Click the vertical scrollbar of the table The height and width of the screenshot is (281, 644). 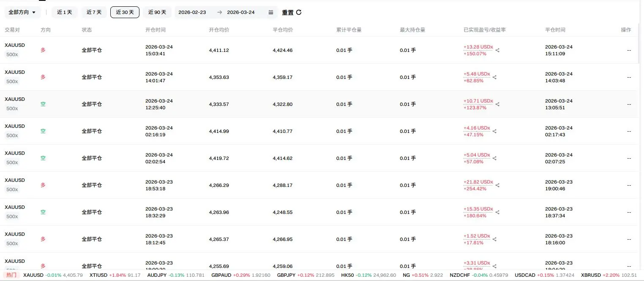click(x=639, y=44)
